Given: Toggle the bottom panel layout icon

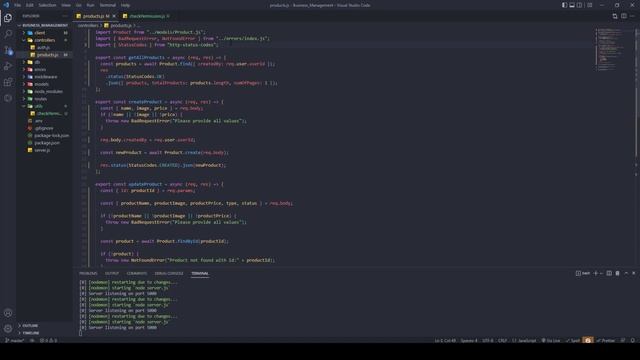Looking at the screenshot, I should tap(572, 5).
